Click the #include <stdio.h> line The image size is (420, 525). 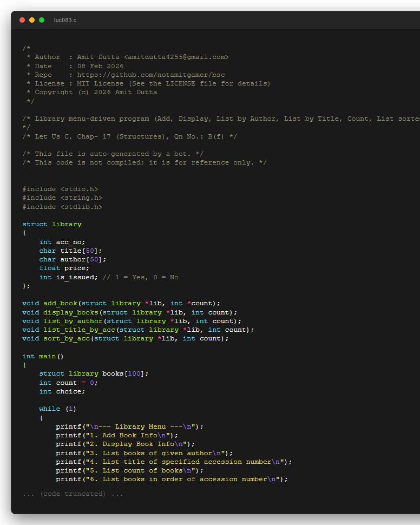pyautogui.click(x=60, y=189)
